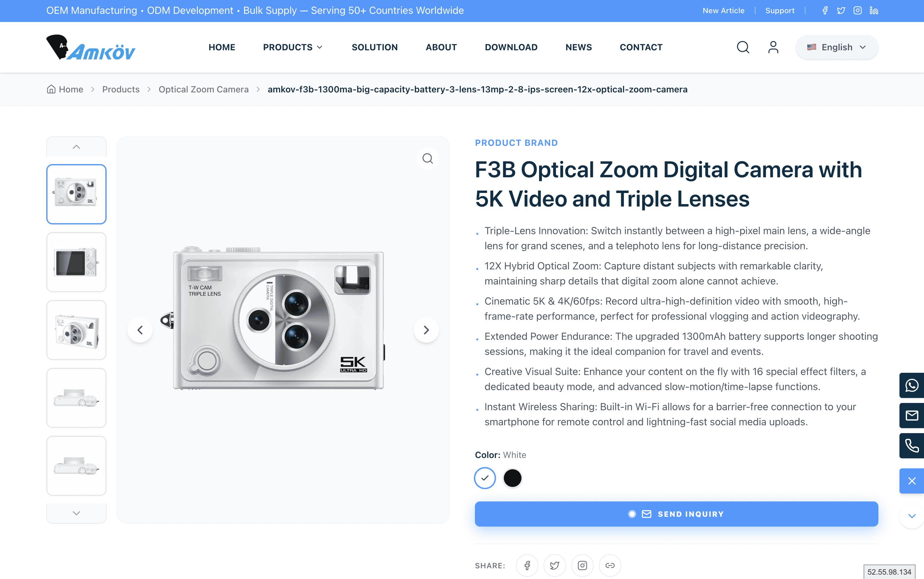Image resolution: width=924 pixels, height=579 pixels.
Task: Close the floating contact sidebar
Action: pyautogui.click(x=912, y=481)
